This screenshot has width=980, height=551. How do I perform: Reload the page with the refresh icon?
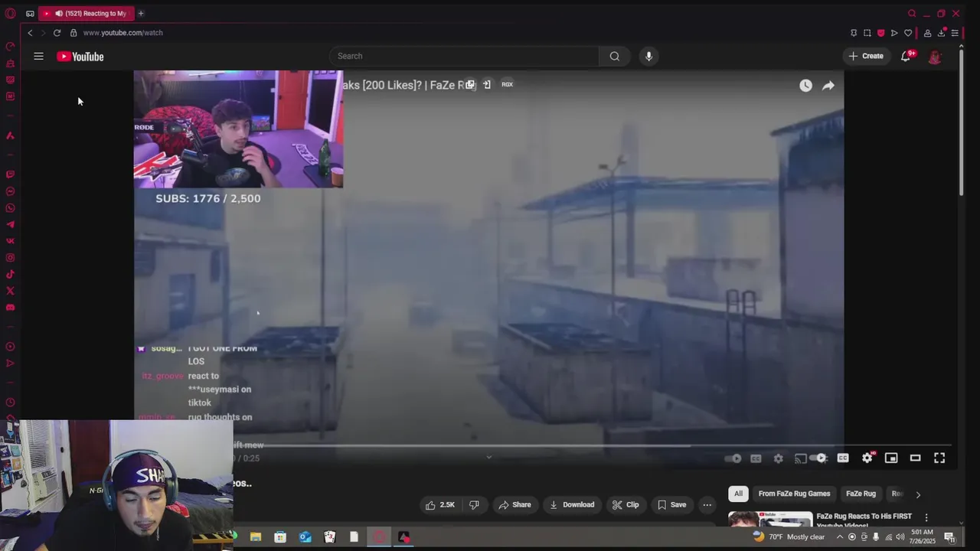57,33
